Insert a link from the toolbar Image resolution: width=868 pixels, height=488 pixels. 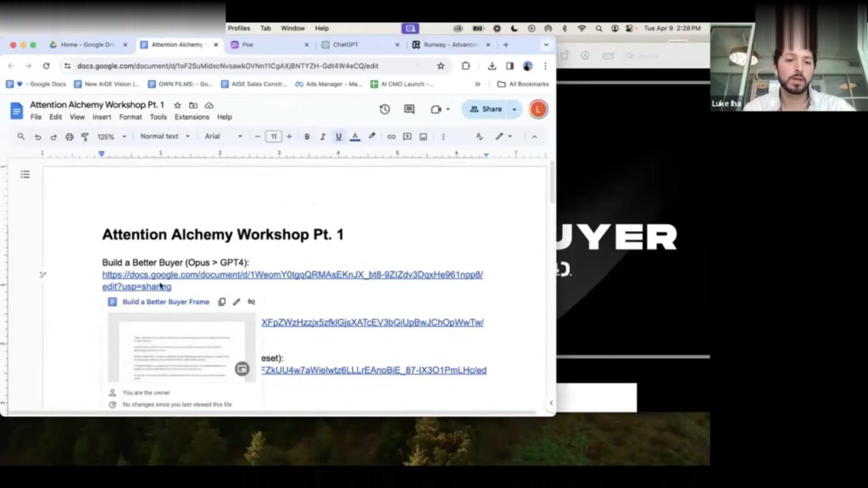point(392,136)
